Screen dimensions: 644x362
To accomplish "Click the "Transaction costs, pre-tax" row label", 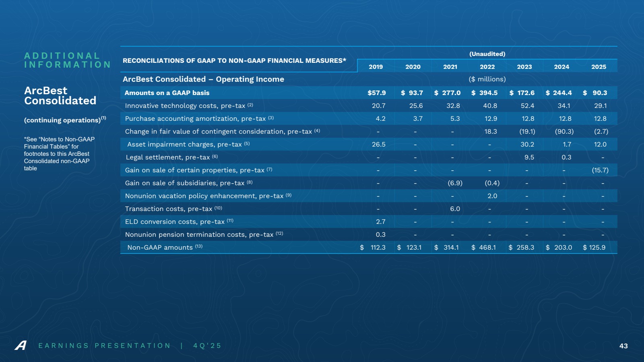I will [x=173, y=209].
